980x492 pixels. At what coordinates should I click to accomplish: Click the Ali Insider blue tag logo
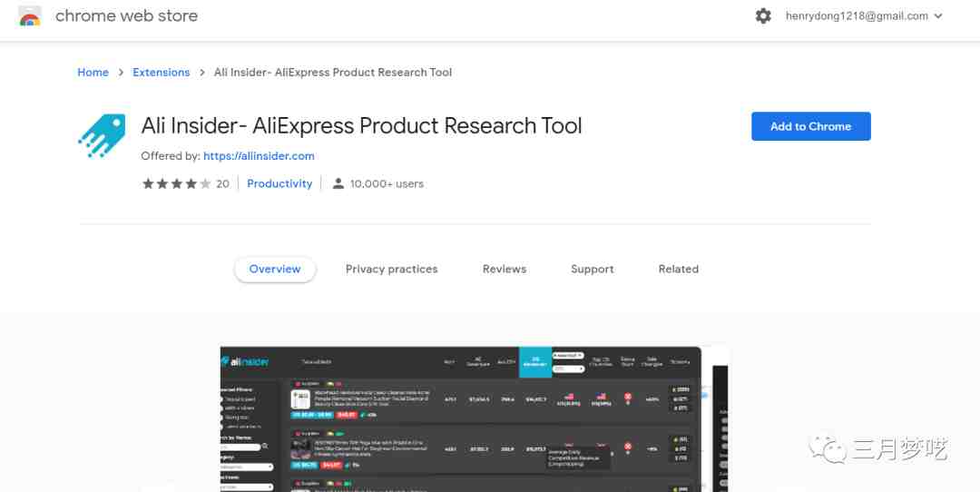pyautogui.click(x=102, y=135)
